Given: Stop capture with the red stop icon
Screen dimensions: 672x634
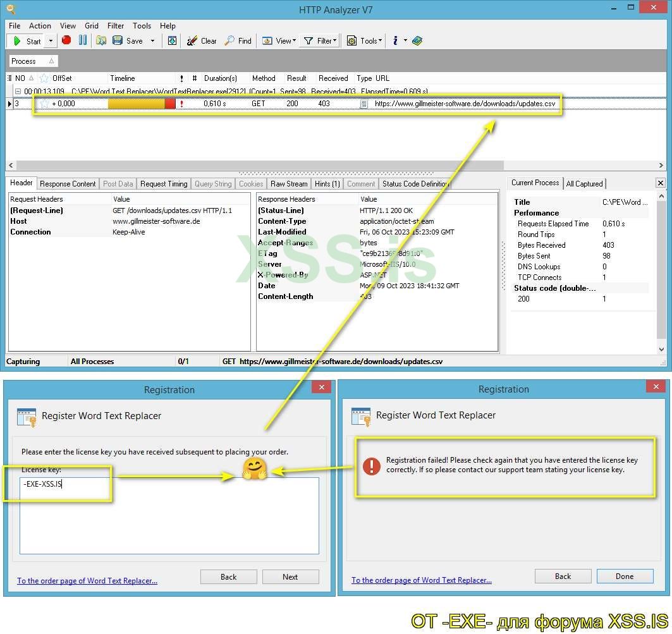Looking at the screenshot, I should 66,40.
